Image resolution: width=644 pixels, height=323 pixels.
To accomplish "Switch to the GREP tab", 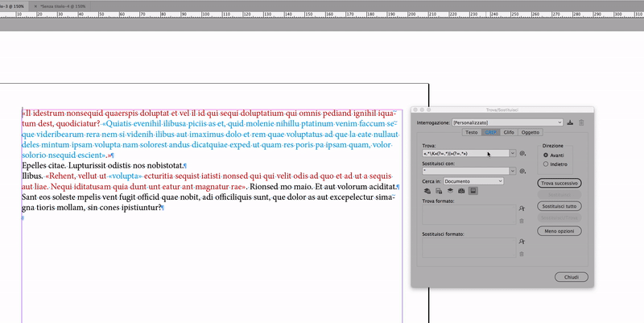I will tap(490, 132).
